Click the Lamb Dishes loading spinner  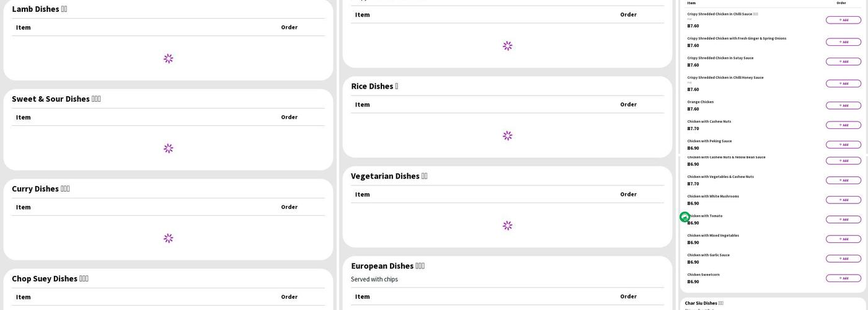tap(168, 58)
